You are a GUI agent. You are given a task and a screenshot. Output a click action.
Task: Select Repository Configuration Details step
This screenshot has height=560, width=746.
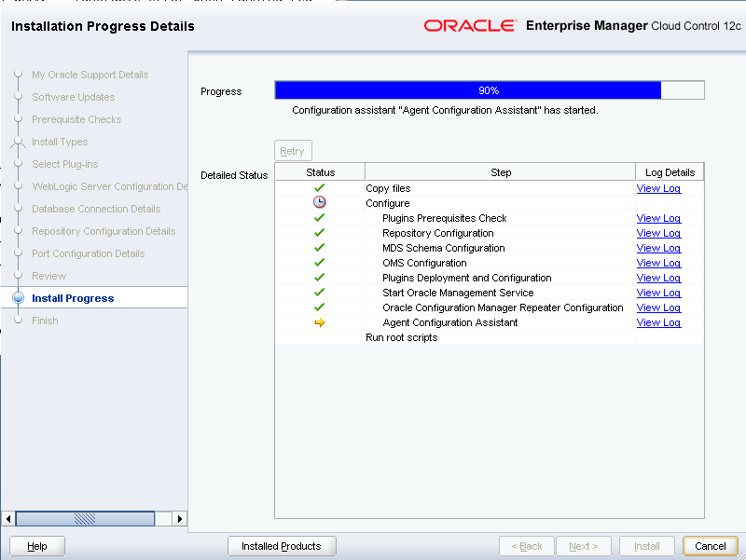[x=104, y=231]
